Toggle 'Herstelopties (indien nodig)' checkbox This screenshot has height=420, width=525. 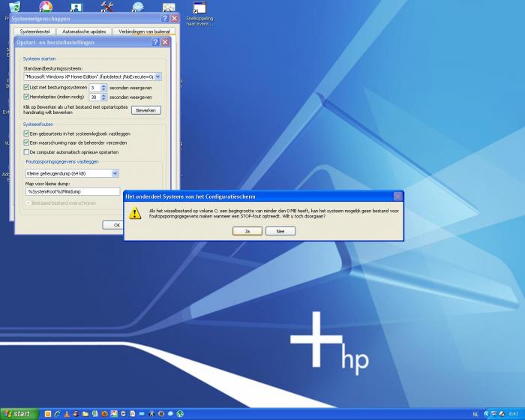coord(26,97)
